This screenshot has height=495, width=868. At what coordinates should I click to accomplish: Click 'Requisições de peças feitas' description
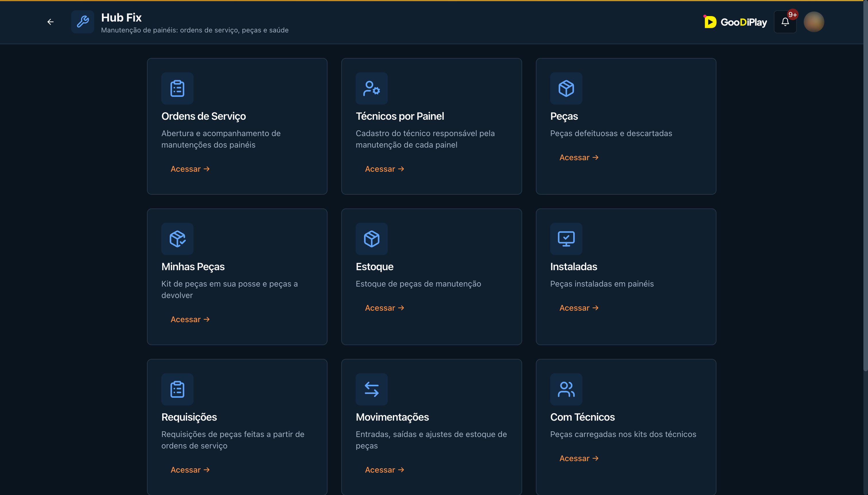[x=233, y=440]
